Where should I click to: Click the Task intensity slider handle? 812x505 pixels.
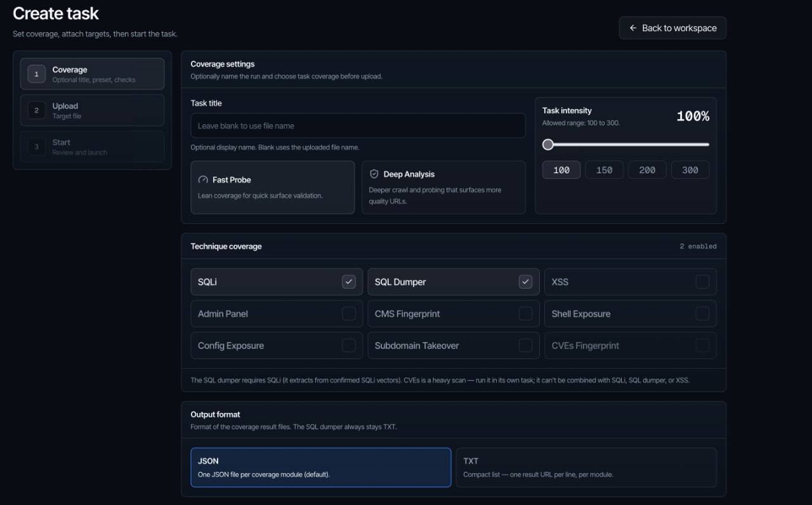click(548, 145)
